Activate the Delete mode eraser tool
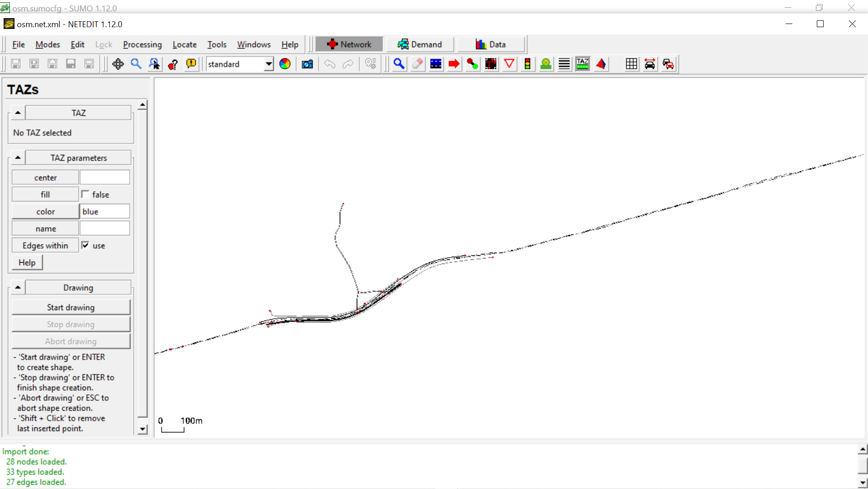 [x=417, y=64]
